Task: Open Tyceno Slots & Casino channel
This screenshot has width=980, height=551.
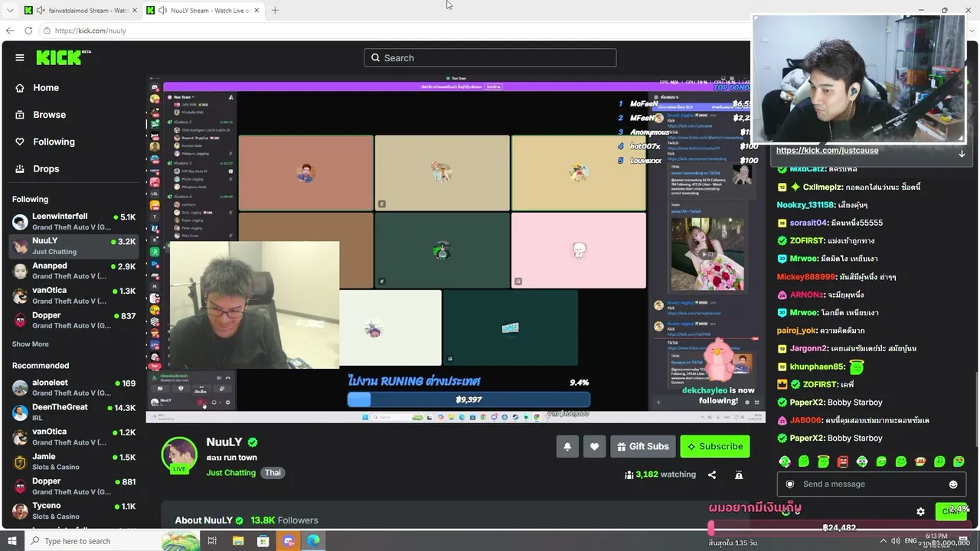Action: pos(73,510)
